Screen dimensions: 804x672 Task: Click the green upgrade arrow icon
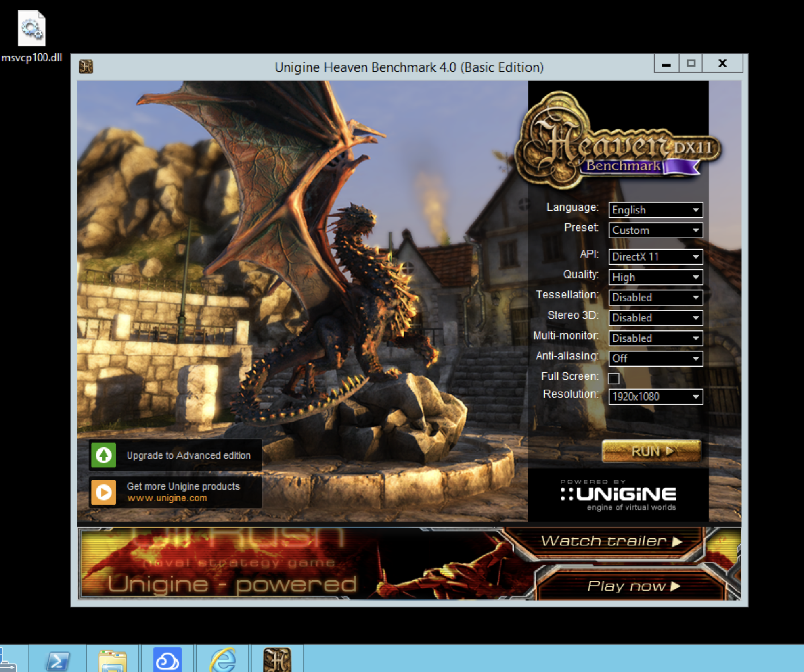point(104,455)
